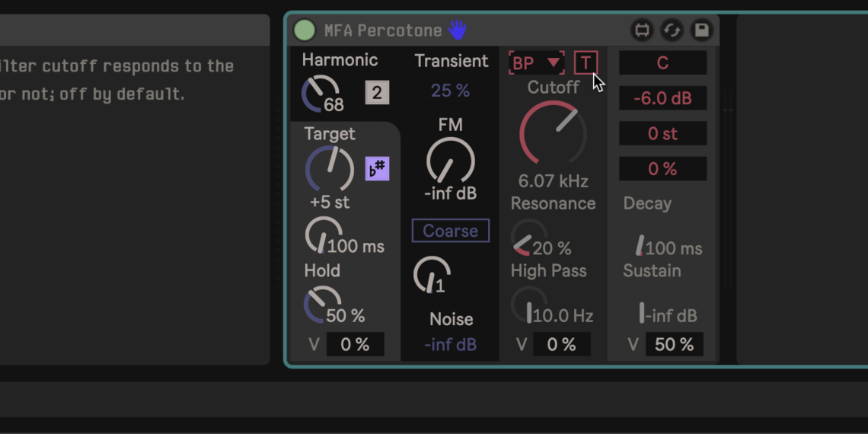868x434 pixels.
Task: Toggle the MFA Percotone device activator
Action: click(305, 30)
